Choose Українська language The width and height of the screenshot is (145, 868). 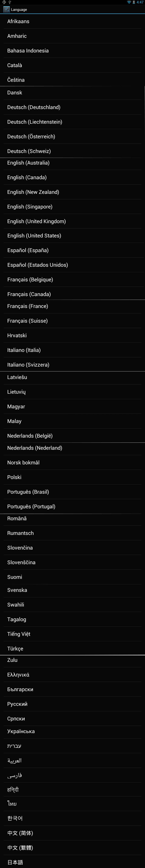coord(72,731)
